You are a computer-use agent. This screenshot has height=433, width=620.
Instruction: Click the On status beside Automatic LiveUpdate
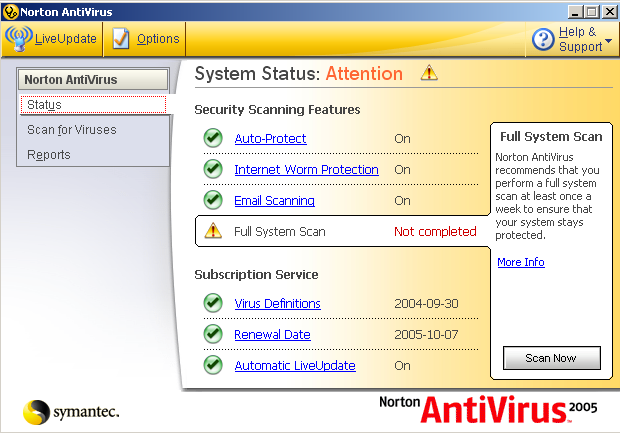[403, 365]
